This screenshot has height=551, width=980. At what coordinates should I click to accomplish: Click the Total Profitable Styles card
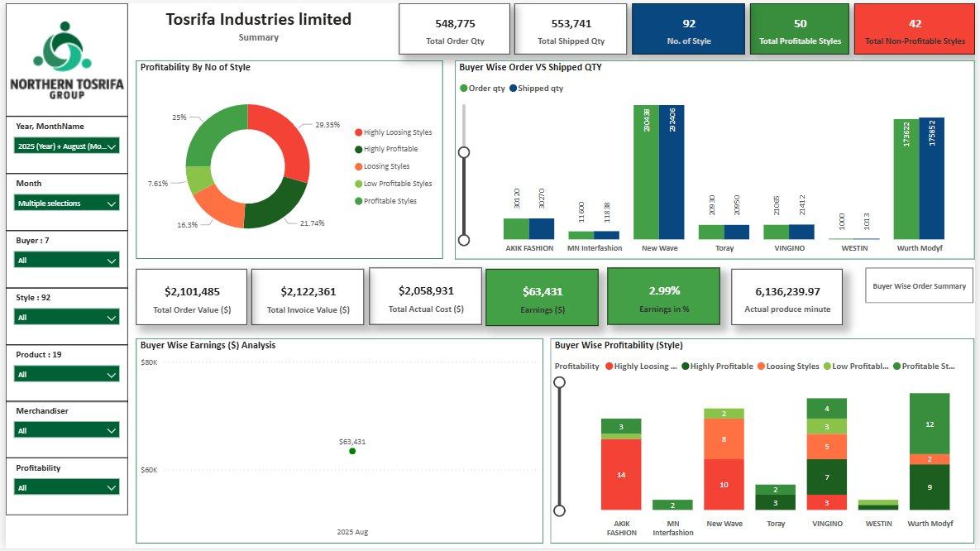[x=800, y=30]
